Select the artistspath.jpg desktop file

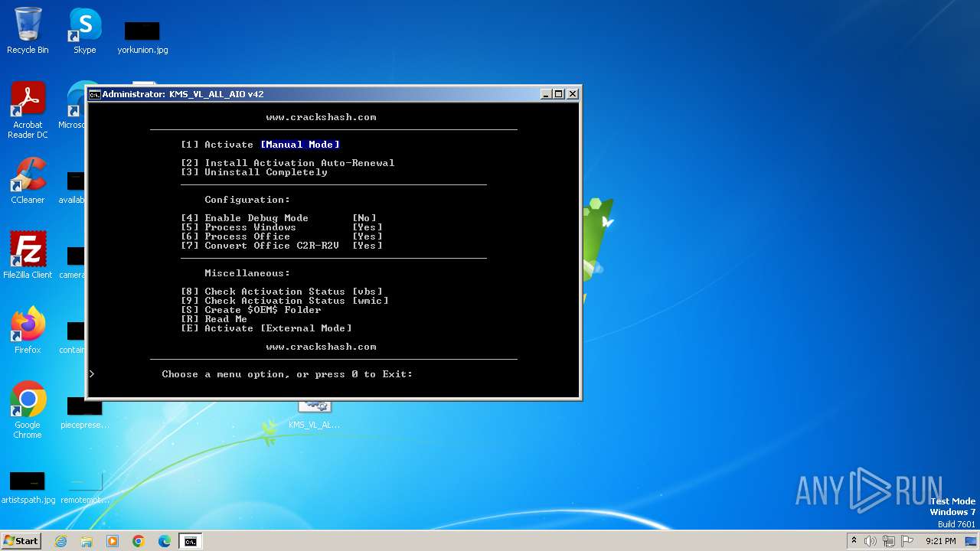pos(28,488)
